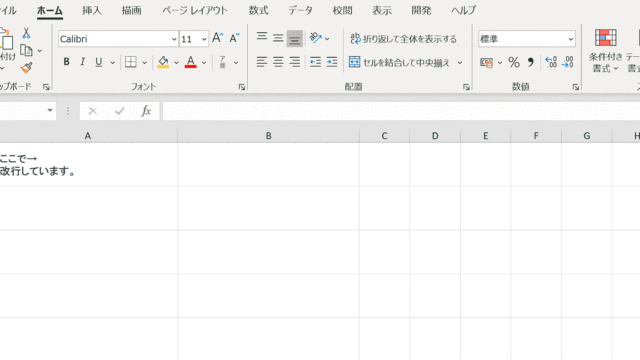Click the insert function fx icon
Image resolution: width=640 pixels, height=360 pixels.
146,111
